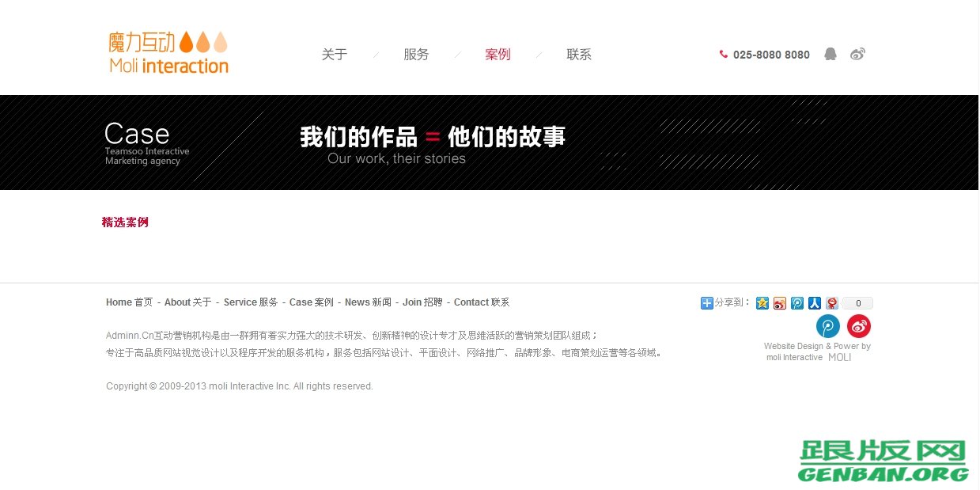Open Sina Weibo from the header icon
The image size is (980, 490).
[x=859, y=54]
